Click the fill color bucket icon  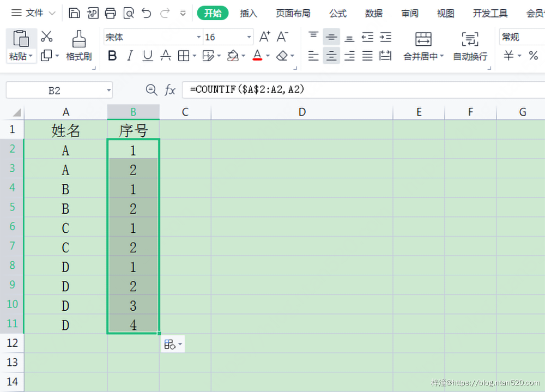tap(233, 55)
